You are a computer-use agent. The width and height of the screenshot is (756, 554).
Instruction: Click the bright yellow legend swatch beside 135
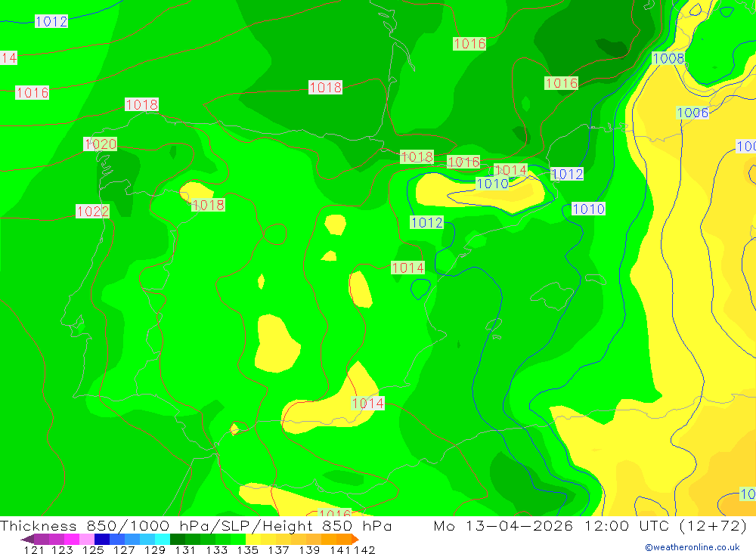pyautogui.click(x=253, y=539)
